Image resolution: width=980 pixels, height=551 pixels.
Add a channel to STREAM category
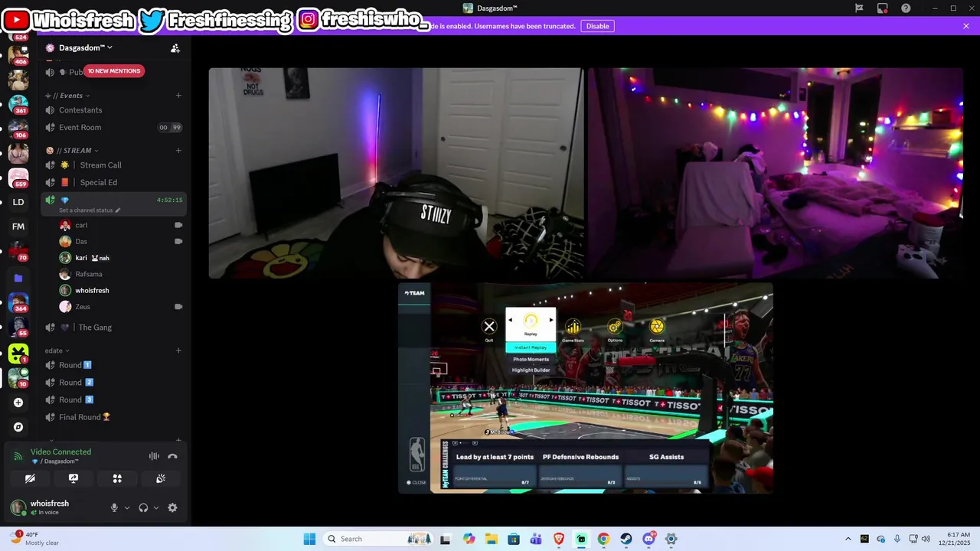point(178,151)
